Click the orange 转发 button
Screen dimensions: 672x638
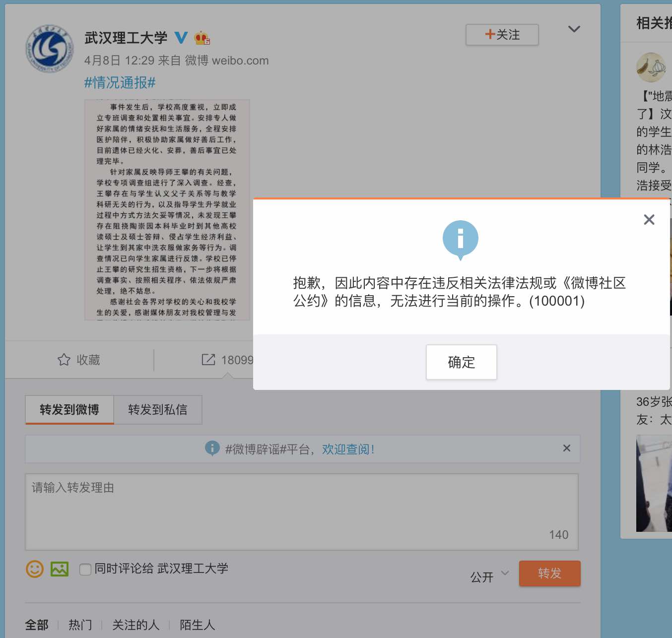(x=550, y=574)
